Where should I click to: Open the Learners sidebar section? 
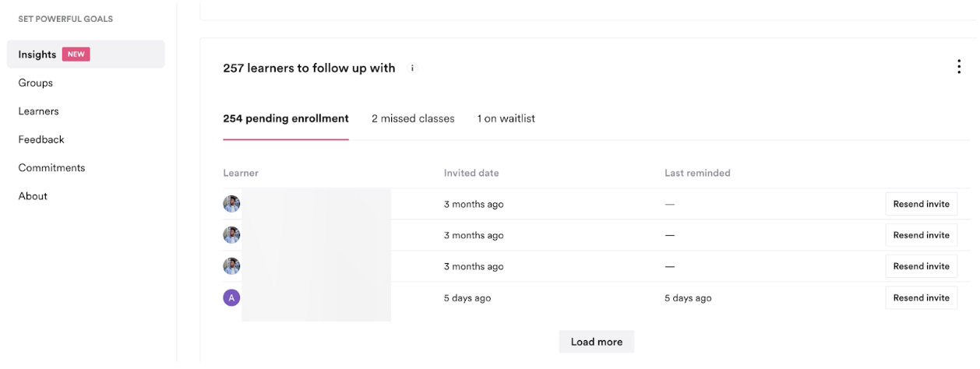(39, 111)
